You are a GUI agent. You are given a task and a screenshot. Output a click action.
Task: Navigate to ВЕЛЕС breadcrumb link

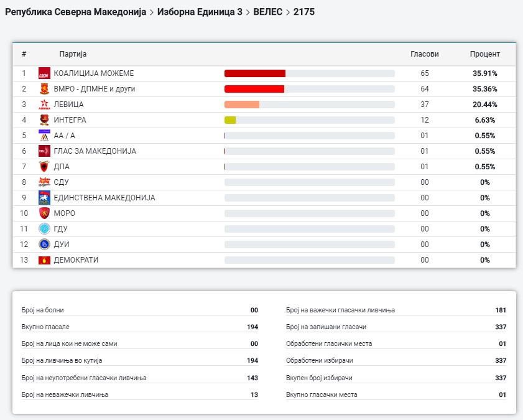[x=267, y=12]
